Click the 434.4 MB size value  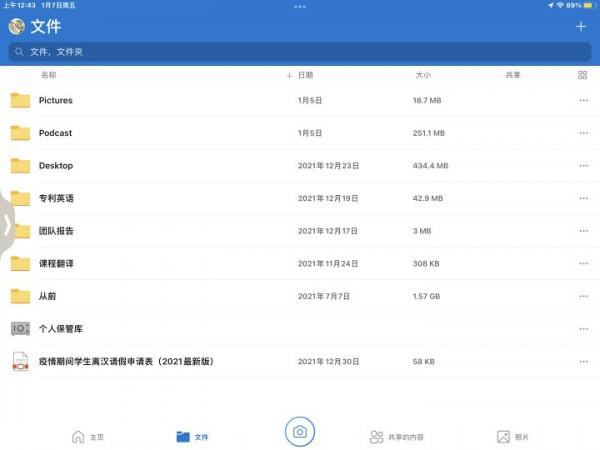(x=430, y=166)
